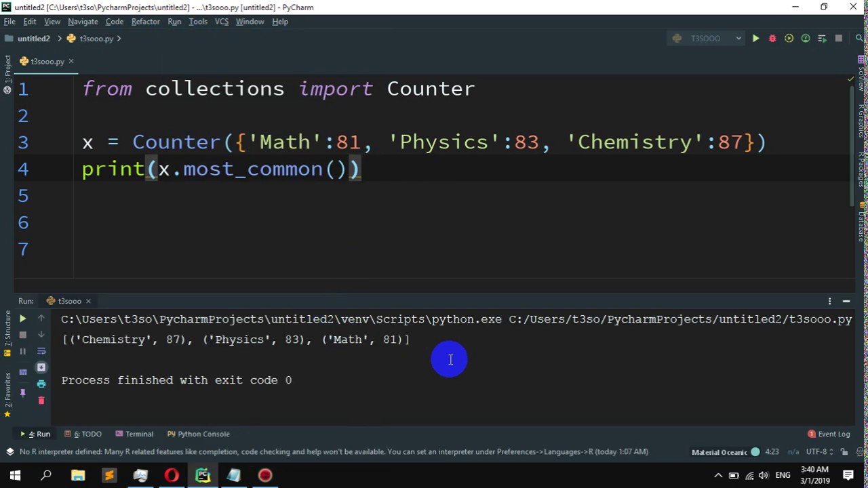Show hidden system tray icons

718,476
